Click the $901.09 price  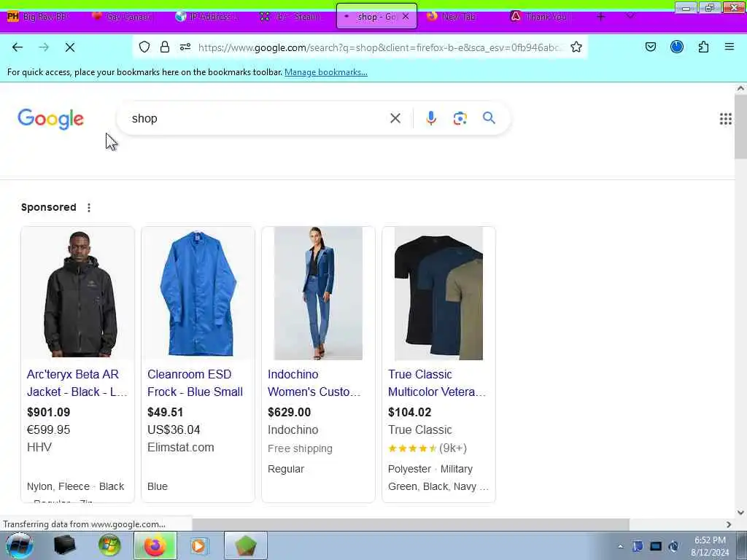(x=49, y=413)
